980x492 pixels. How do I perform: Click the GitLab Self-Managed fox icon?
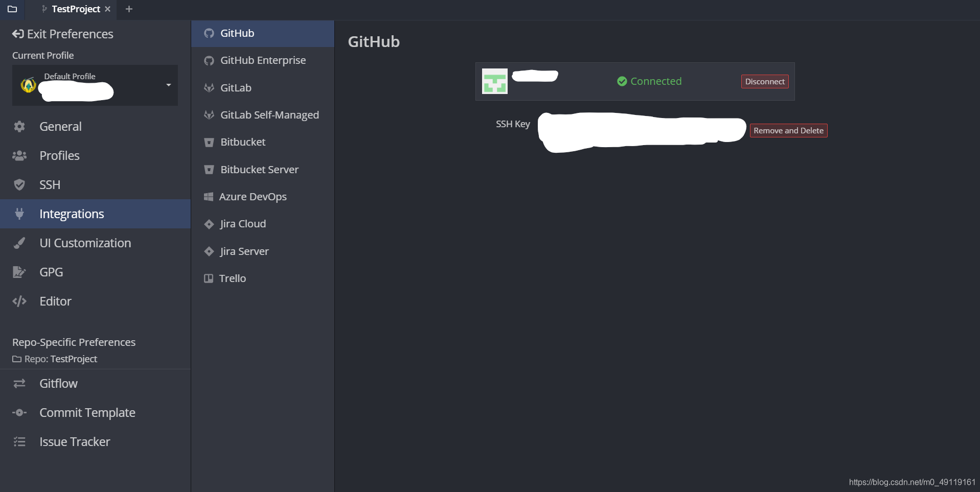click(209, 115)
